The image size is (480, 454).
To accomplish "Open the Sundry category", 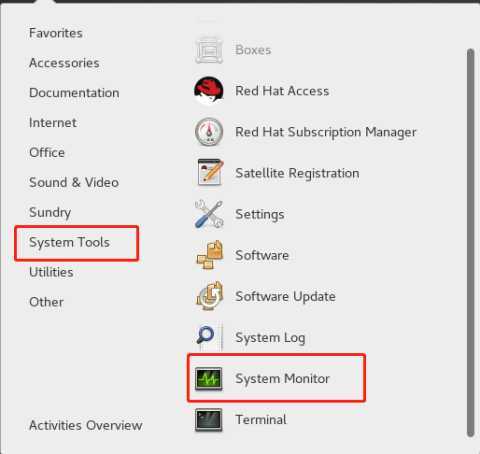I will click(50, 213).
